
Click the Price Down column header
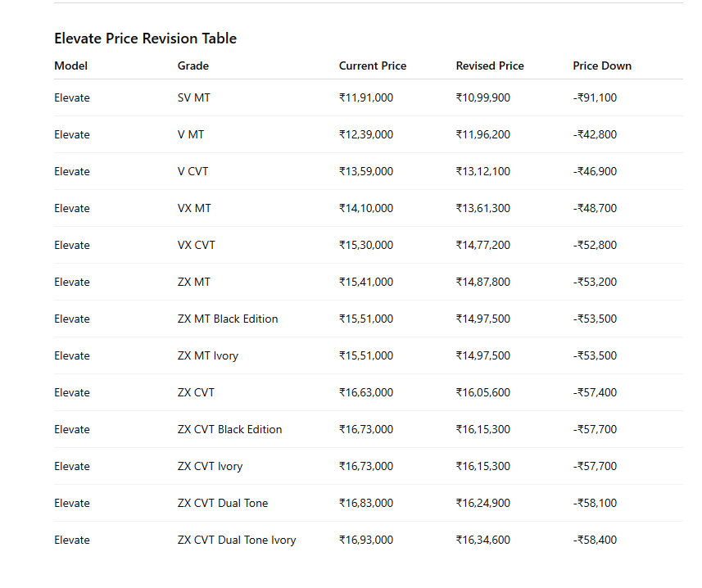pyautogui.click(x=602, y=66)
